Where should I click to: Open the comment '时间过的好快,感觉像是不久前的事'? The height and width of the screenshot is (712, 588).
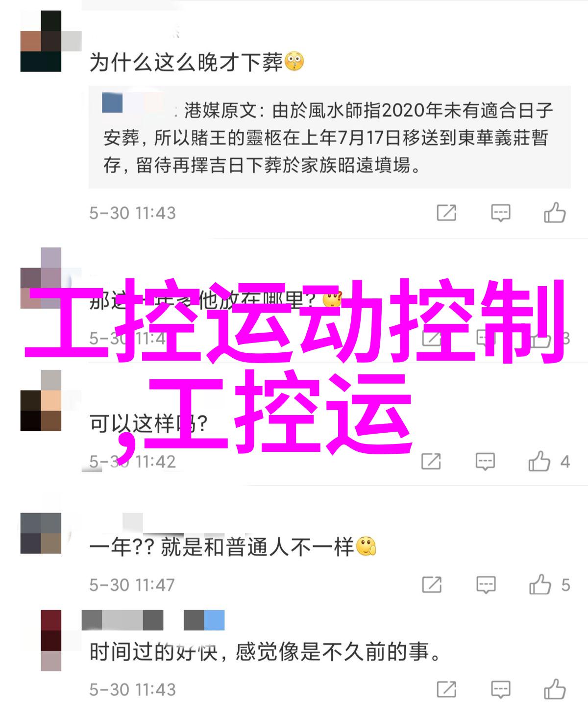266,652
